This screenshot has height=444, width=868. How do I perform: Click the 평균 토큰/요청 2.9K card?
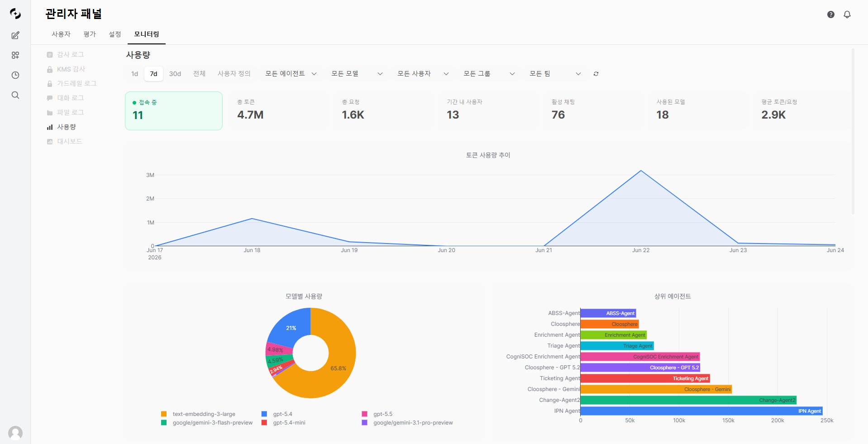(803, 111)
